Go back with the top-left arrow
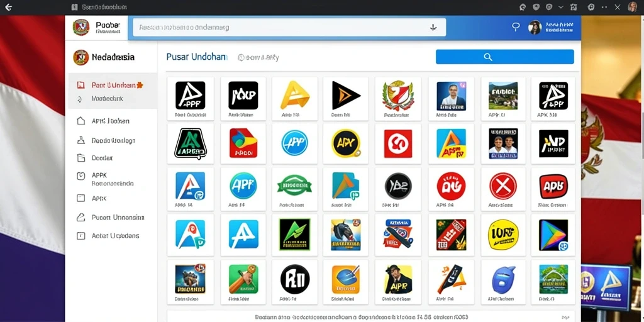The image size is (644, 322). tap(8, 7)
